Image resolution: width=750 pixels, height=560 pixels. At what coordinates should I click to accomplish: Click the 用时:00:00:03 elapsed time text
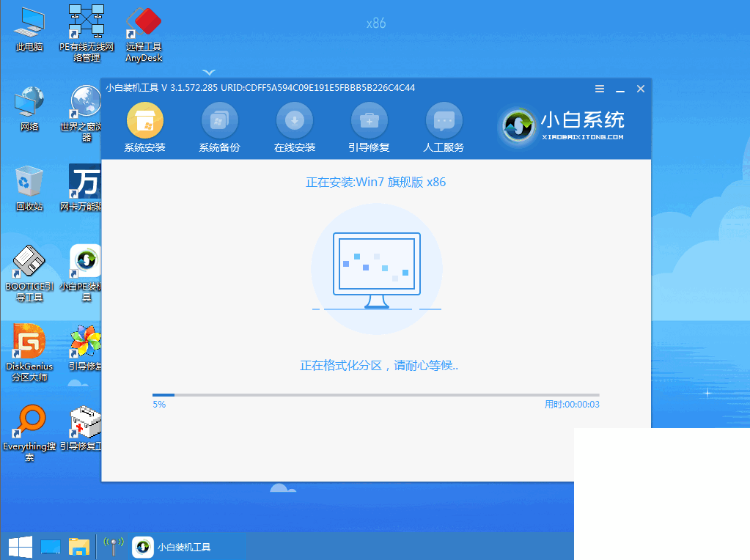tap(572, 405)
